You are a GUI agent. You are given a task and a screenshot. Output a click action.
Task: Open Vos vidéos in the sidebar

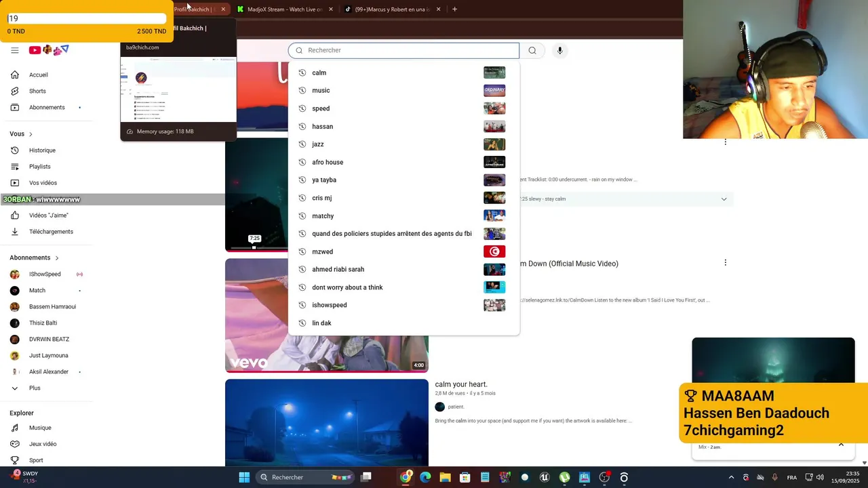tap(43, 183)
